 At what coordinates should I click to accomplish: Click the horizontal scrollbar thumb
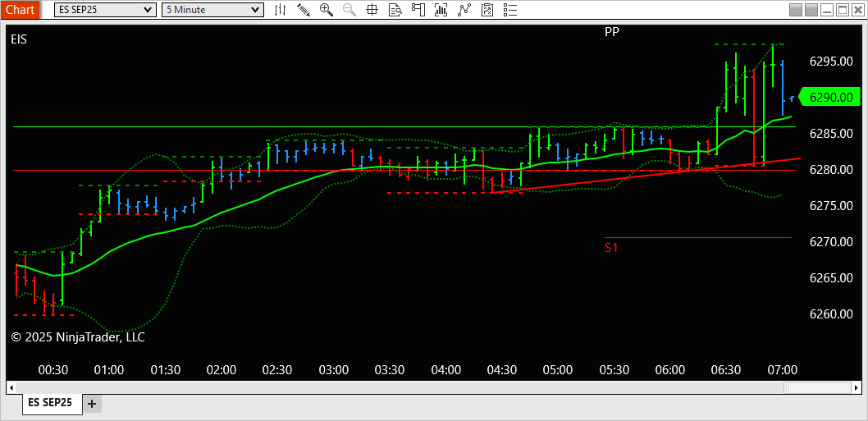(818, 387)
